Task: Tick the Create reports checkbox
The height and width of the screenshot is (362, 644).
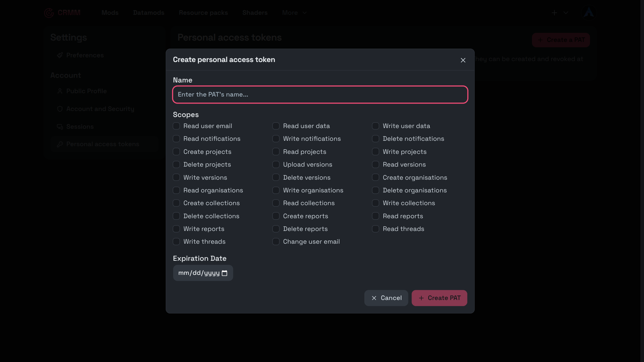Action: (x=276, y=216)
